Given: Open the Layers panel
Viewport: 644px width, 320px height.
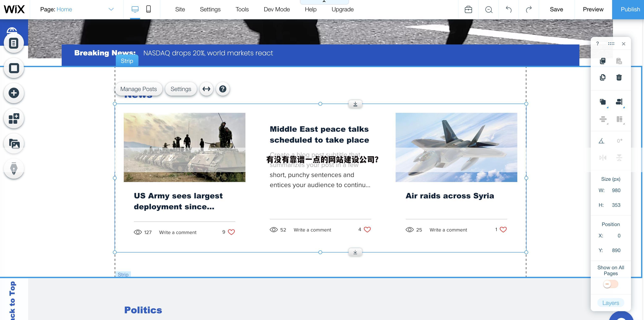Looking at the screenshot, I should click(x=610, y=303).
